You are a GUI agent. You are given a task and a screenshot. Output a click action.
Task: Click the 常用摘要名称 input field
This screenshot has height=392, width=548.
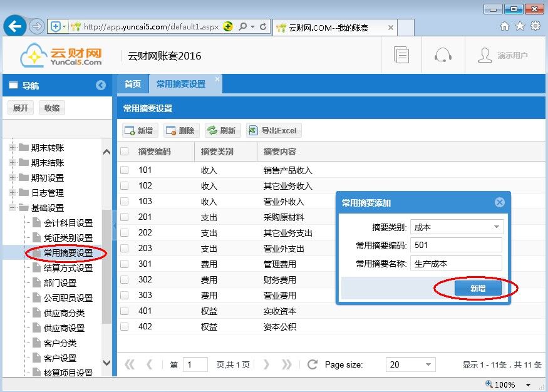[456, 264]
